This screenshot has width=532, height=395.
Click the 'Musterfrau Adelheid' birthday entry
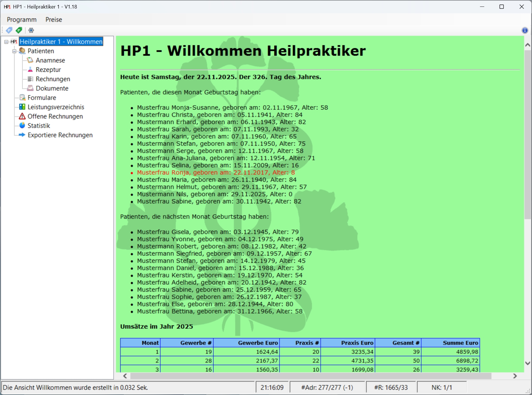click(x=222, y=282)
